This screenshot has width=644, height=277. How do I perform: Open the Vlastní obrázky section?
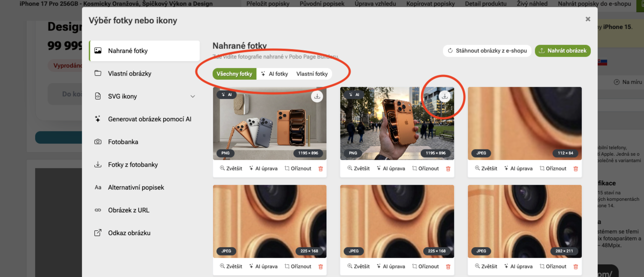pos(144,73)
